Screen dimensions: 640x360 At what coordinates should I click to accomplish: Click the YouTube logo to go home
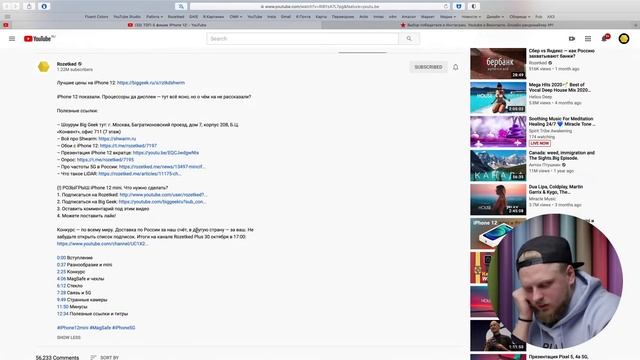coord(39,39)
